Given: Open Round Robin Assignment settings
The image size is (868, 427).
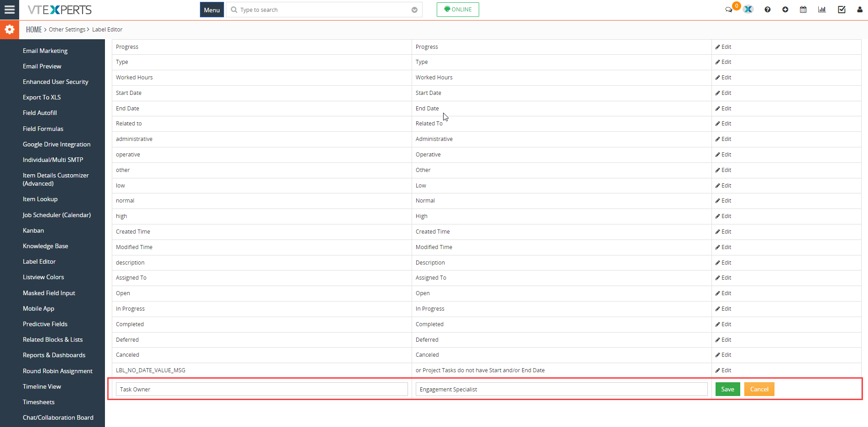Looking at the screenshot, I should 58,371.
